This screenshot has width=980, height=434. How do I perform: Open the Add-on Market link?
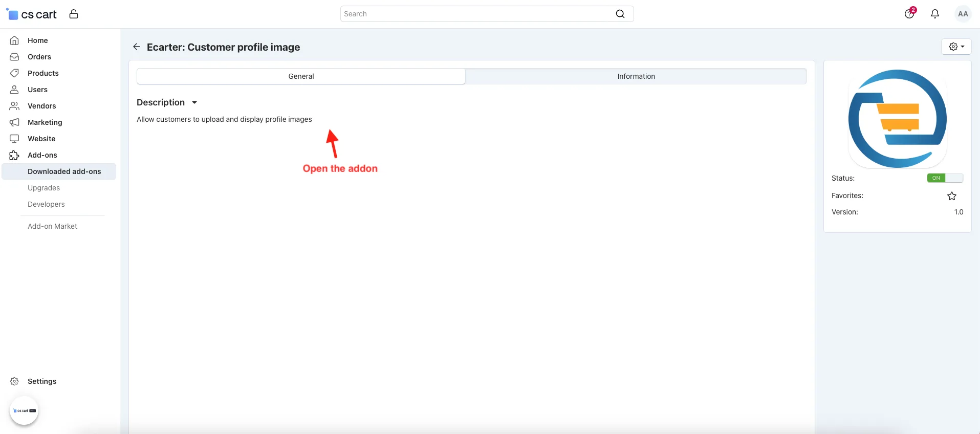[52, 226]
